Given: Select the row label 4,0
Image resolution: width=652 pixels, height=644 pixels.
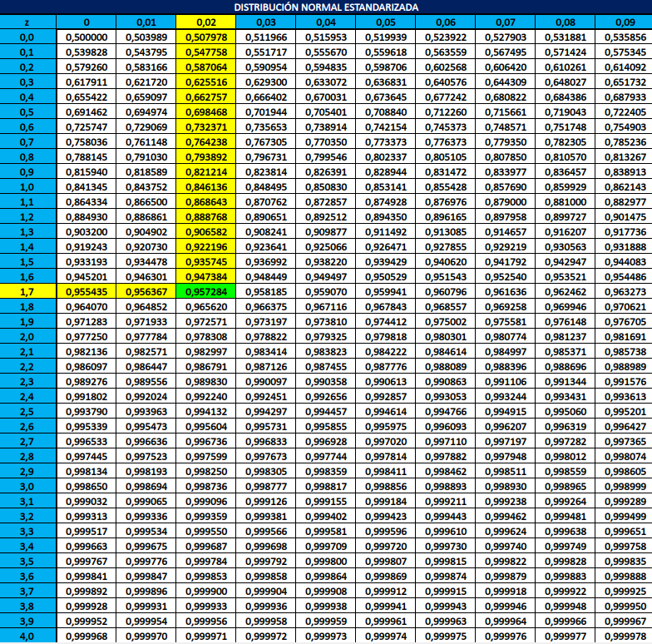Looking at the screenshot, I should click(x=27, y=637).
